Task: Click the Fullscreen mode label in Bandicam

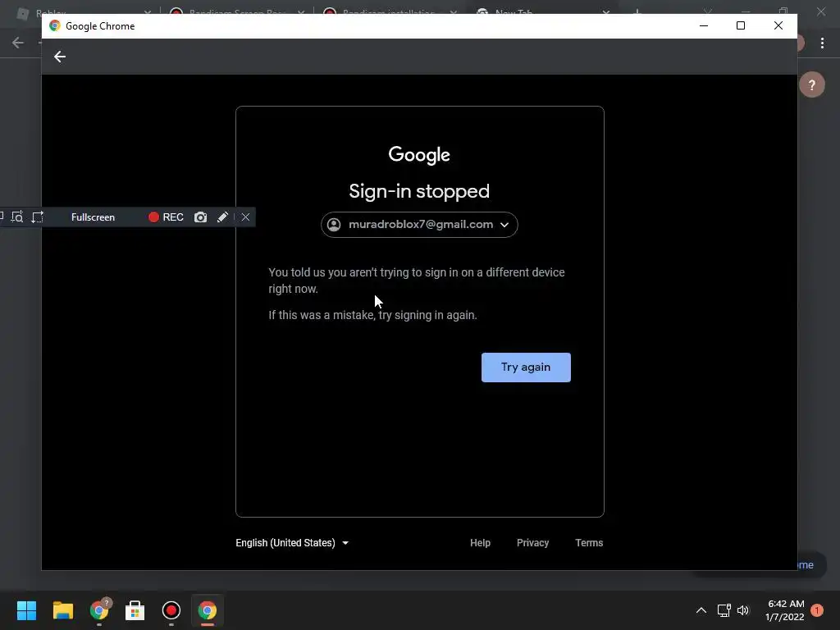Action: click(93, 217)
